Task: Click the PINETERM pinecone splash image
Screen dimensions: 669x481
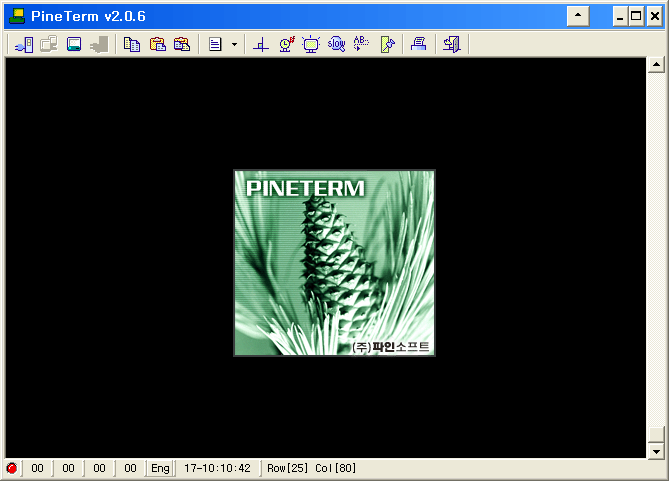Action: [x=334, y=263]
